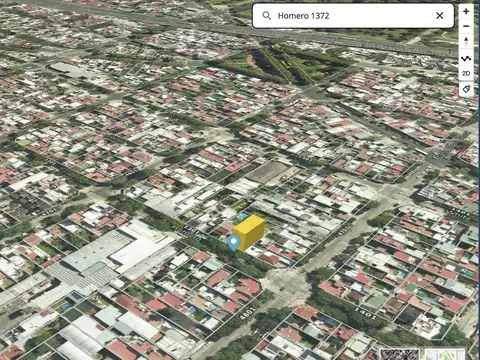Toggle terrain relief zigzag button
The height and width of the screenshot is (360, 480).
[466, 59]
